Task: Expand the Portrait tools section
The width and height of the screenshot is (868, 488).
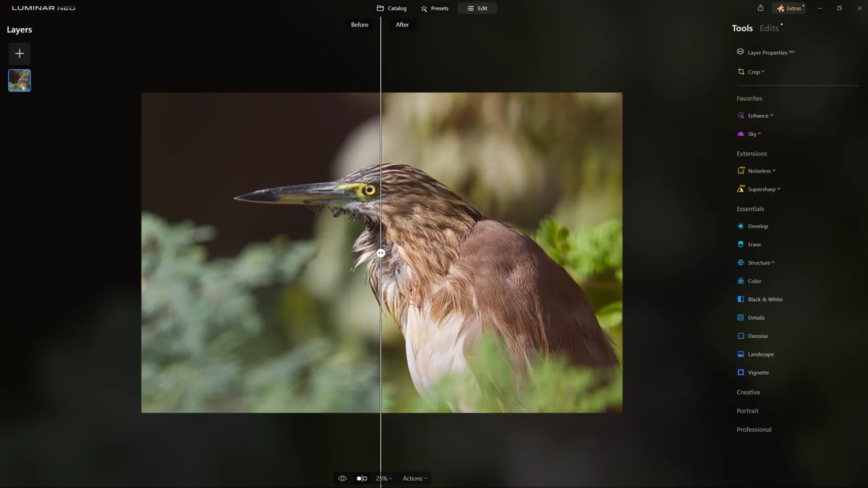Action: (747, 411)
